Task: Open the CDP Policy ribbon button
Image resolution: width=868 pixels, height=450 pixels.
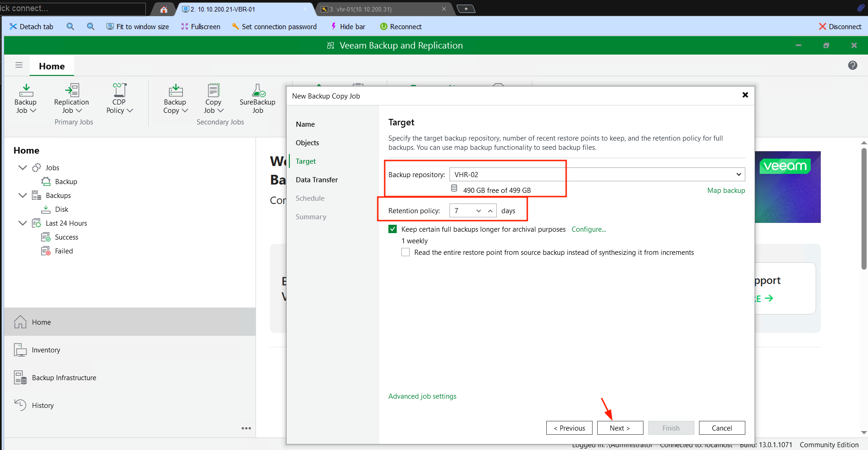Action: 119,99
